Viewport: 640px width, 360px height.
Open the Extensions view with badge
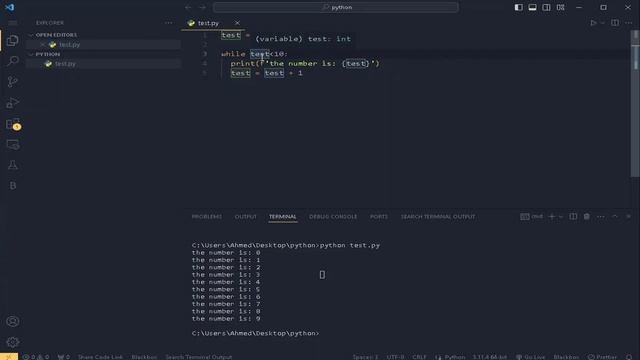click(x=13, y=124)
